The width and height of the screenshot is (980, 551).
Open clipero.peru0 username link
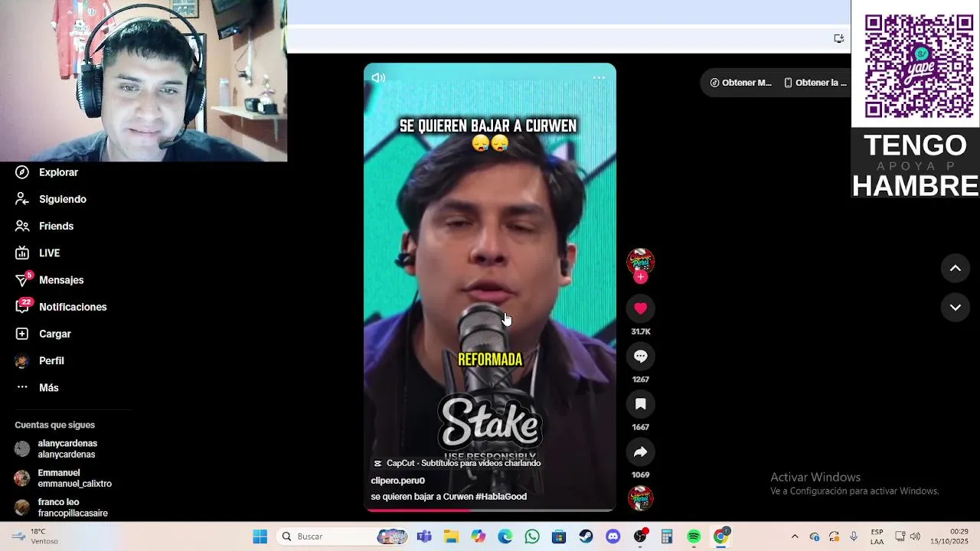tap(397, 481)
